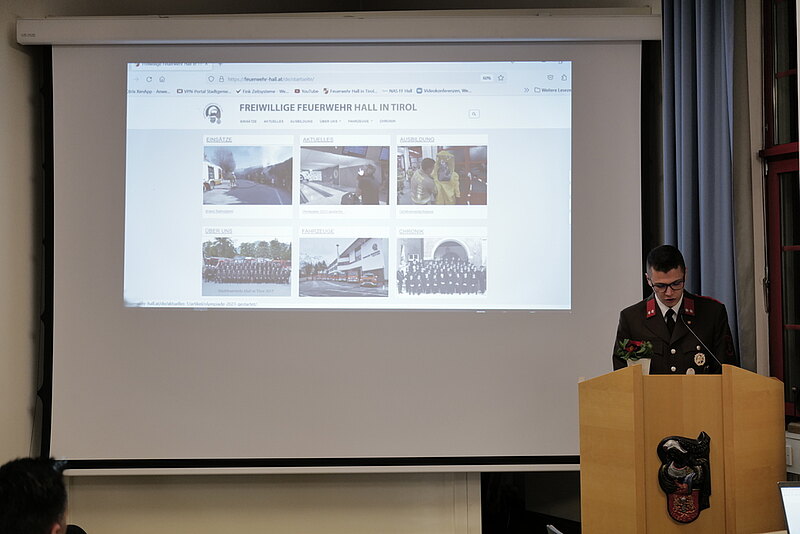This screenshot has width=800, height=534.
Task: Open the Videokonferenzen bookmark
Action: pyautogui.click(x=444, y=90)
